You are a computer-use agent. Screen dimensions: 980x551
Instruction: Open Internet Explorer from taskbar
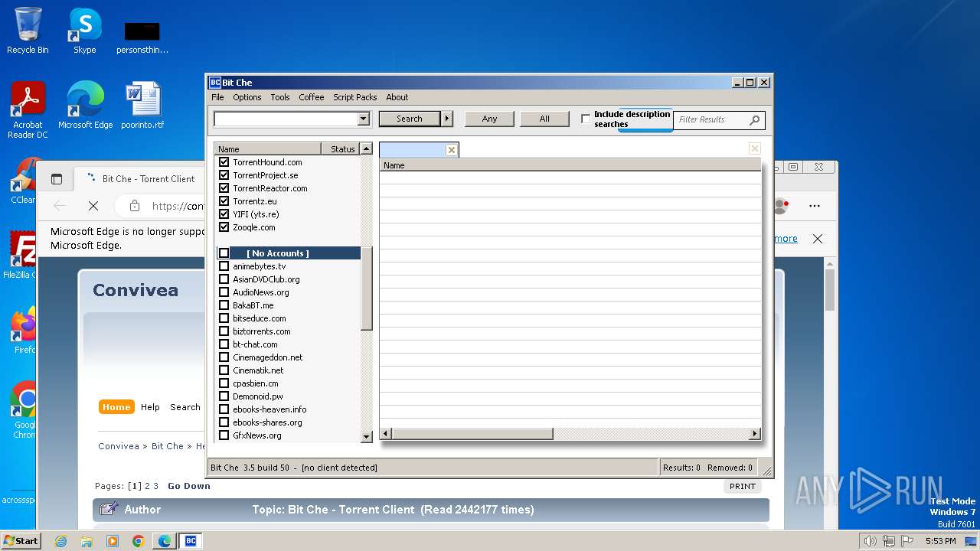pyautogui.click(x=60, y=541)
